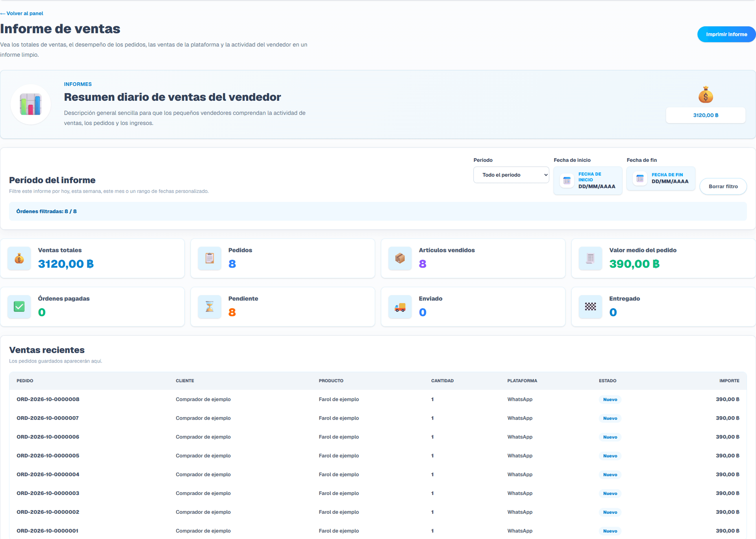Click the Enviado delivery truck icon
The width and height of the screenshot is (756, 539).
400,307
